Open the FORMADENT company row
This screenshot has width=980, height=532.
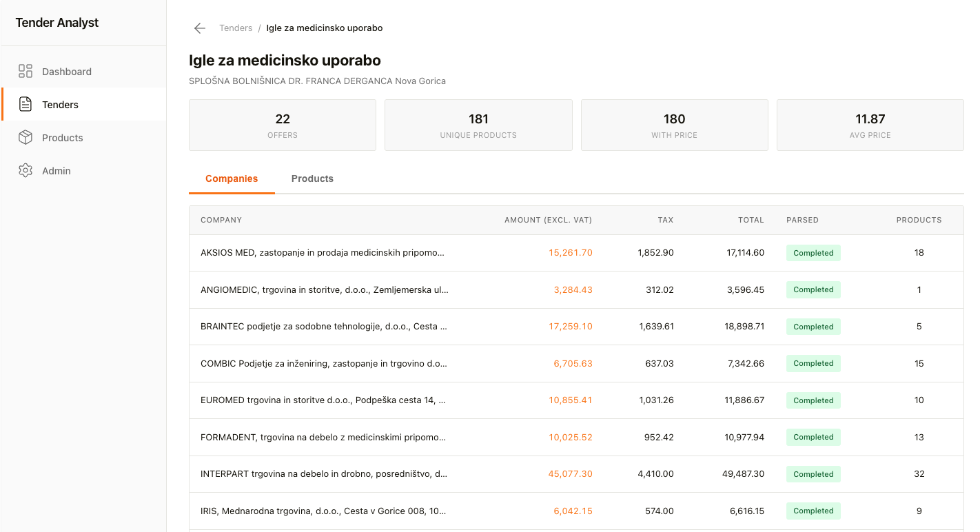click(576, 438)
